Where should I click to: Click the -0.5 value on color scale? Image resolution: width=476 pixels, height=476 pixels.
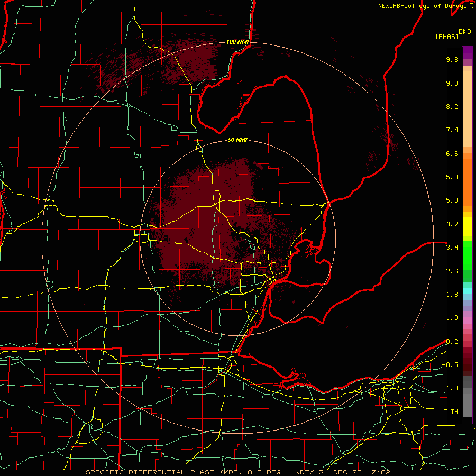450,364
